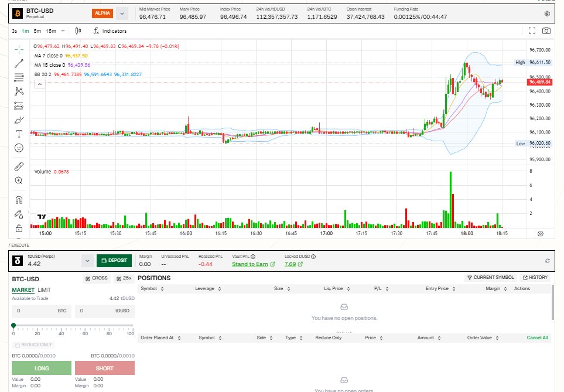This screenshot has height=392, width=564.
Task: Select the 5m timeframe
Action: pyautogui.click(x=37, y=31)
